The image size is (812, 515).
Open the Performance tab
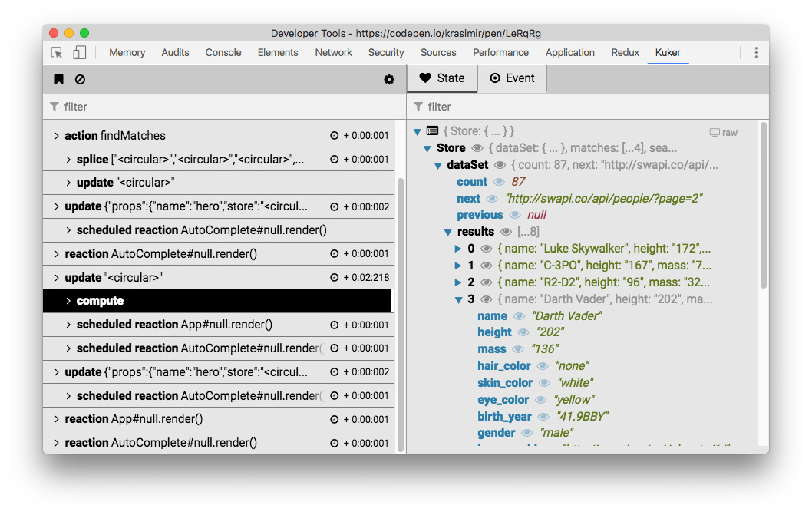500,52
